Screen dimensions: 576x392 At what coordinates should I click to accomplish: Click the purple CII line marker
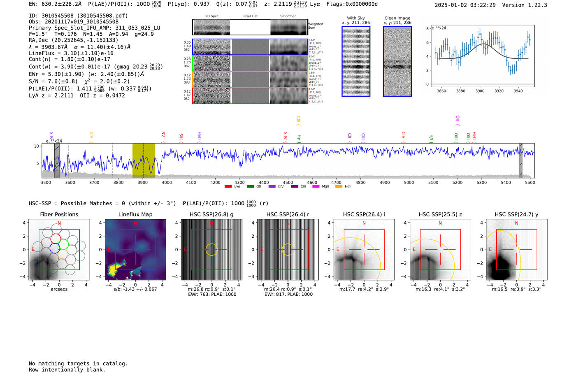pyautogui.click(x=350, y=138)
